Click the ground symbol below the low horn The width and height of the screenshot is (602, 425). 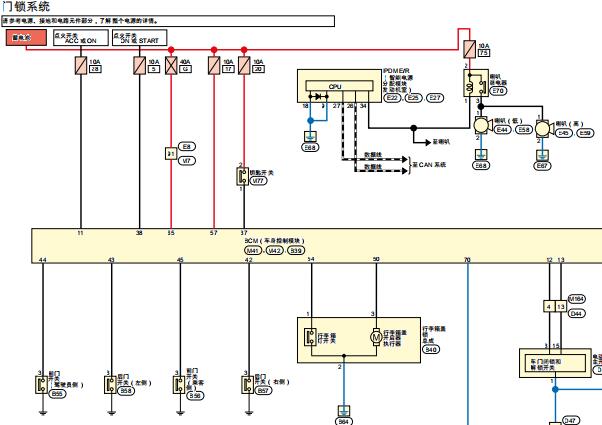(481, 154)
